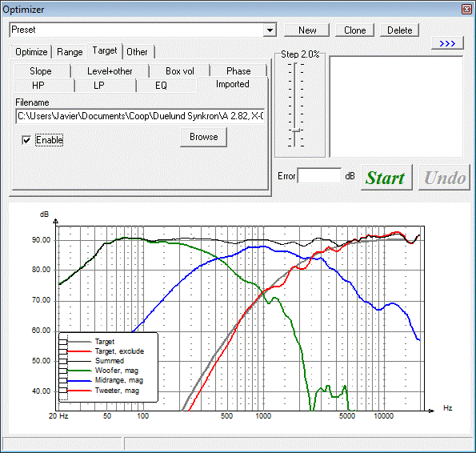Click the green Start button
Screen dimensions: 476x453
click(386, 178)
